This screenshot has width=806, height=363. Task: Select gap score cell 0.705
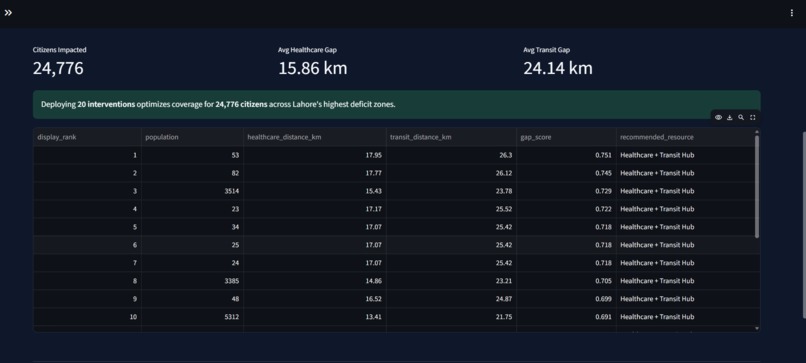click(x=566, y=281)
